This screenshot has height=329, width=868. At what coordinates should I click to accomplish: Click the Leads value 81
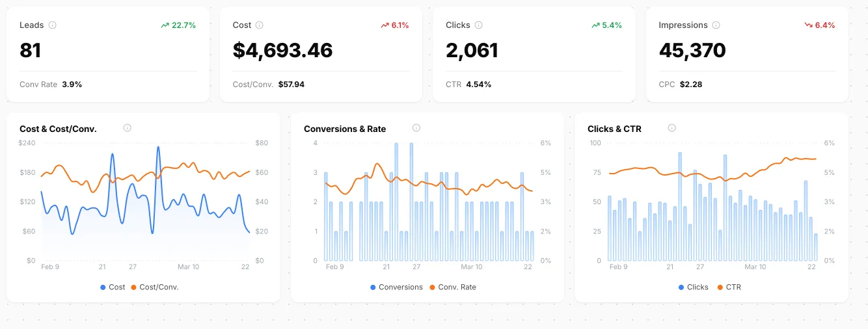click(x=31, y=50)
